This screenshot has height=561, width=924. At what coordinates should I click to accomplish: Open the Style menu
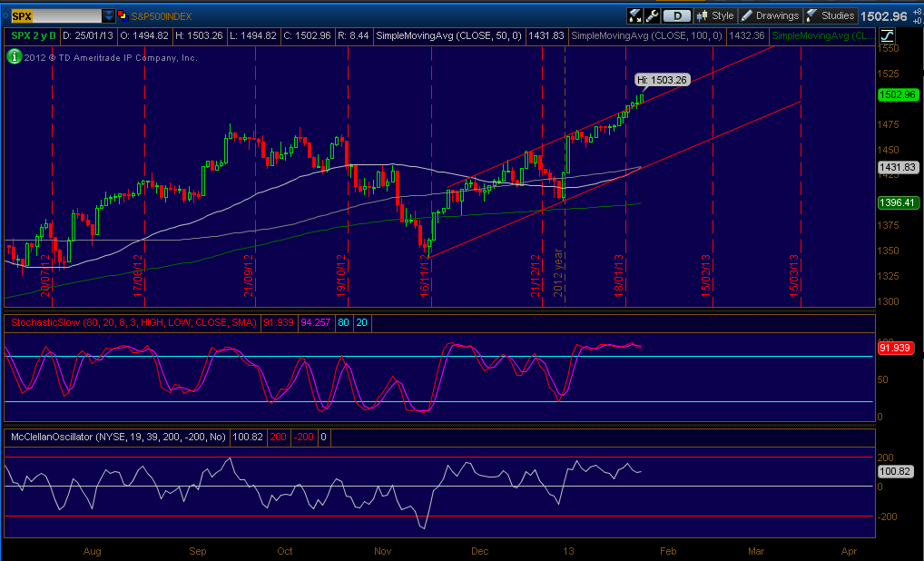[x=715, y=15]
